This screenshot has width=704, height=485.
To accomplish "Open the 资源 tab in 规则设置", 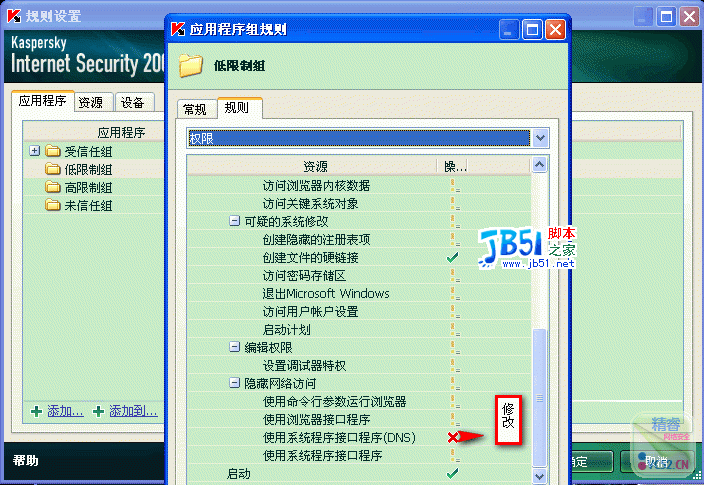I will coord(93,102).
